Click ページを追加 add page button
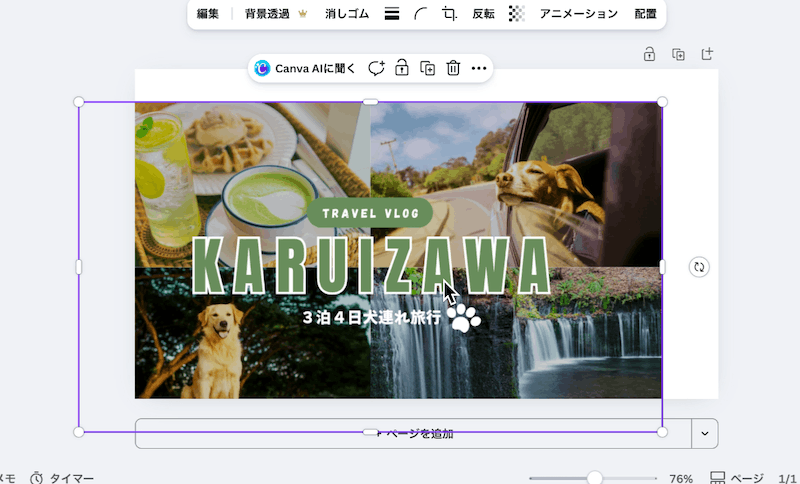Screen dimensions: 800x484 click(413, 434)
